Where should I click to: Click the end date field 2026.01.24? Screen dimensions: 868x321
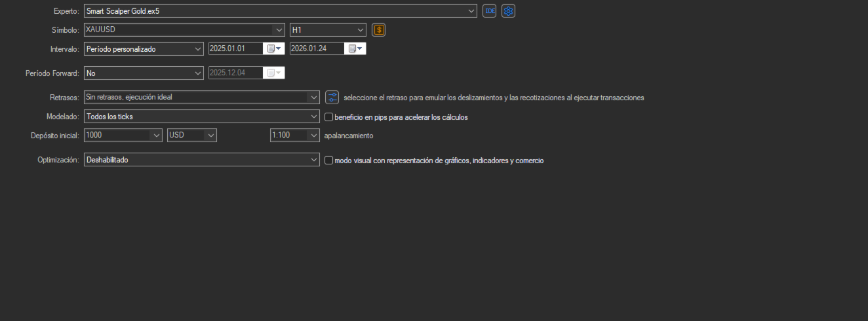317,48
